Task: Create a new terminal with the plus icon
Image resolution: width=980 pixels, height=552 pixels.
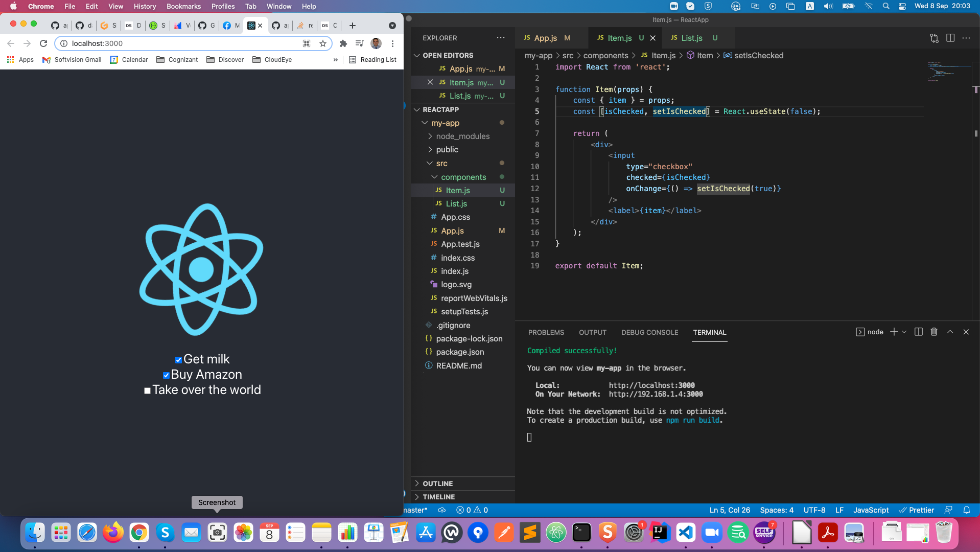Action: pyautogui.click(x=893, y=332)
